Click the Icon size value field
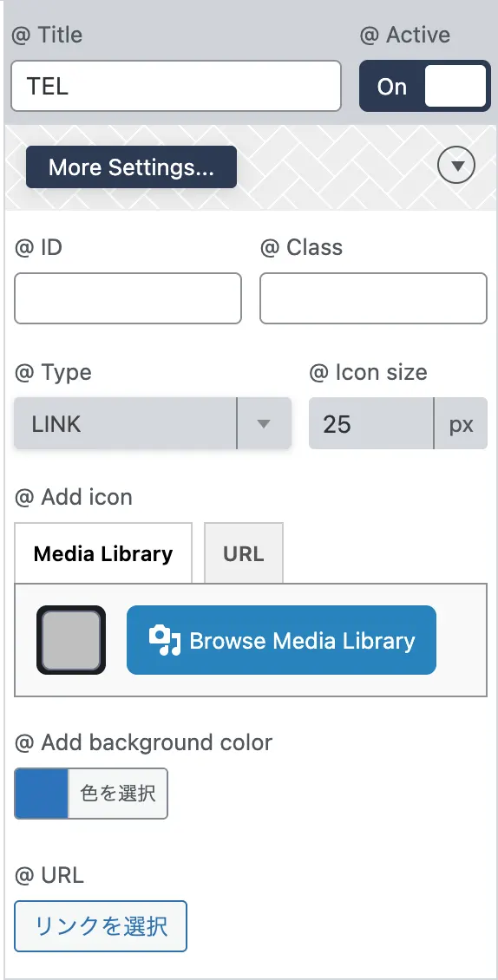 click(x=371, y=423)
